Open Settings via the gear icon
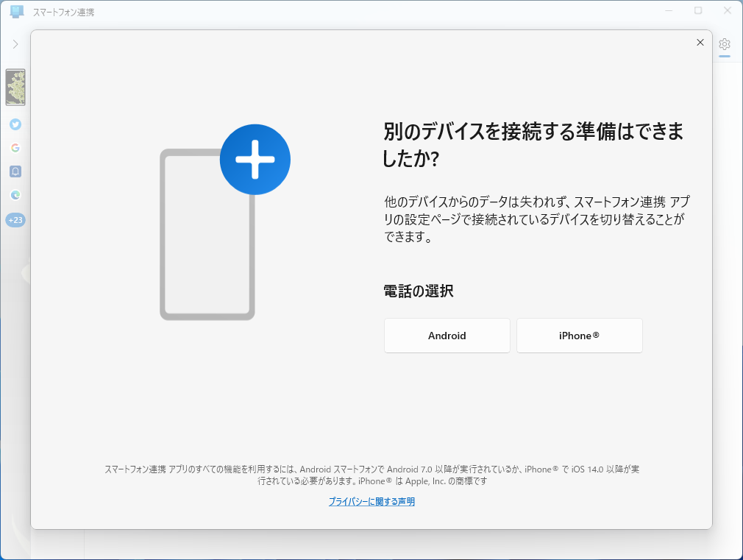This screenshot has height=560, width=743. [725, 45]
